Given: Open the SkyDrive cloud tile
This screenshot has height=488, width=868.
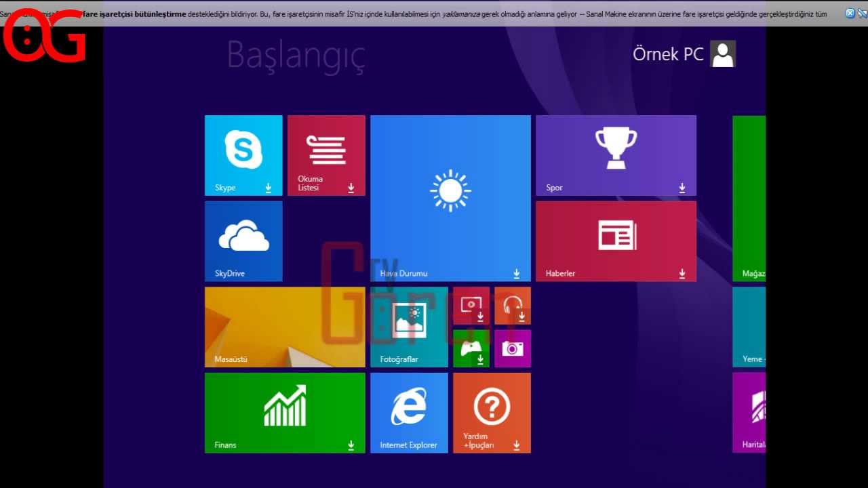Looking at the screenshot, I should (243, 241).
